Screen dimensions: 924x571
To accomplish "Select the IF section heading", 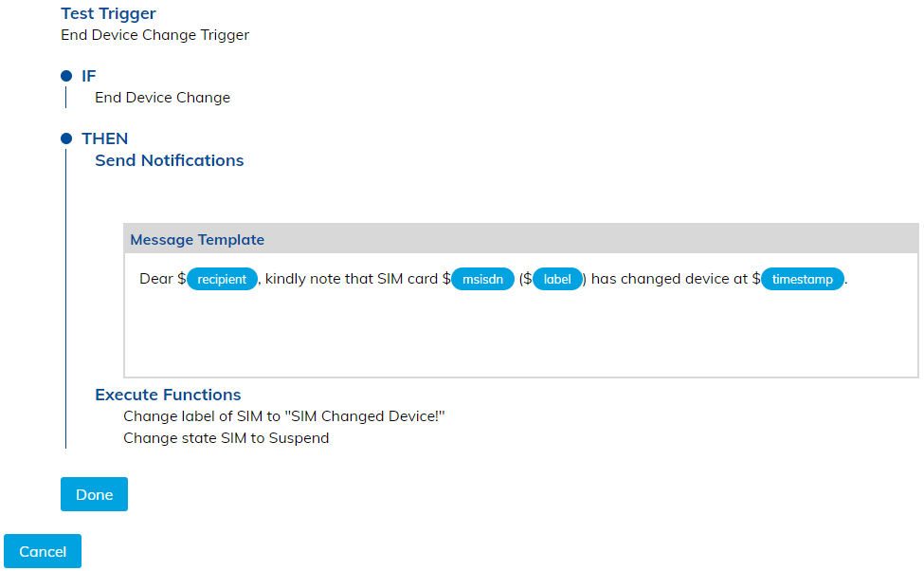I will (x=88, y=76).
